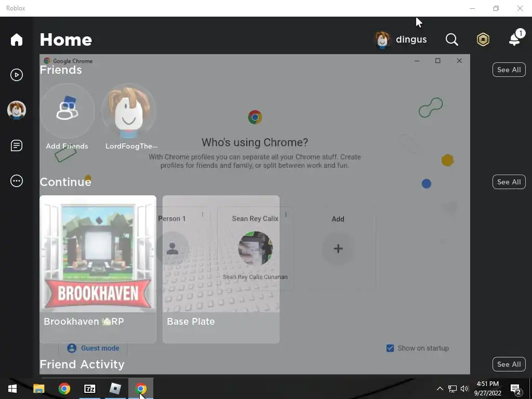
Task: Open the 7-Zip taskbar icon
Action: click(90, 389)
